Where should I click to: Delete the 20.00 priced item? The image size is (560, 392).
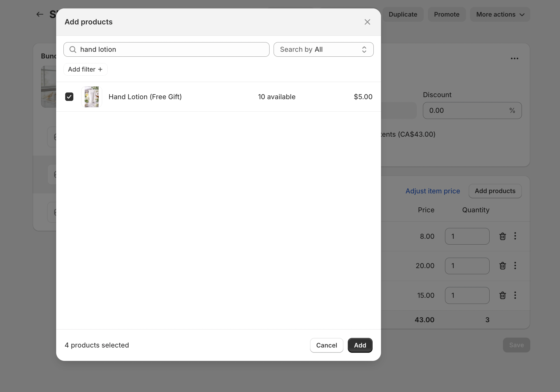pyautogui.click(x=502, y=266)
